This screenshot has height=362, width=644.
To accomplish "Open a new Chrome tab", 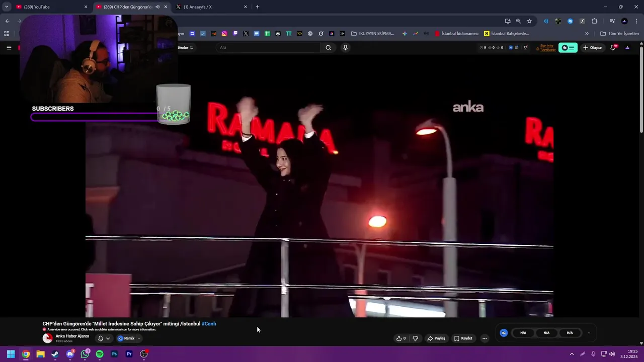I will click(258, 7).
